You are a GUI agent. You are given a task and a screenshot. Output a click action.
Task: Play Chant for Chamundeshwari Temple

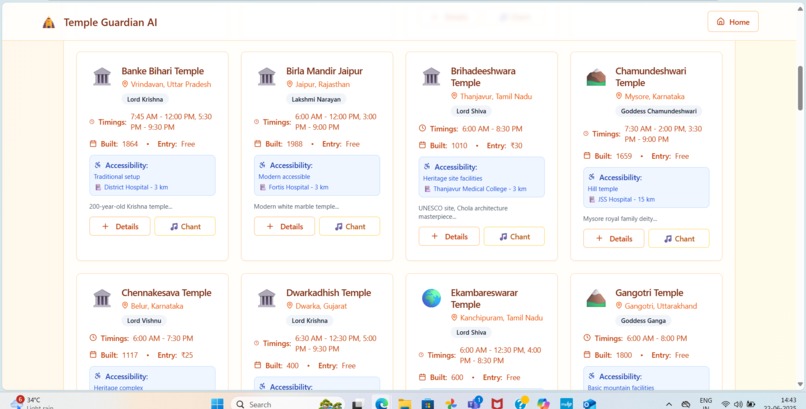click(679, 238)
